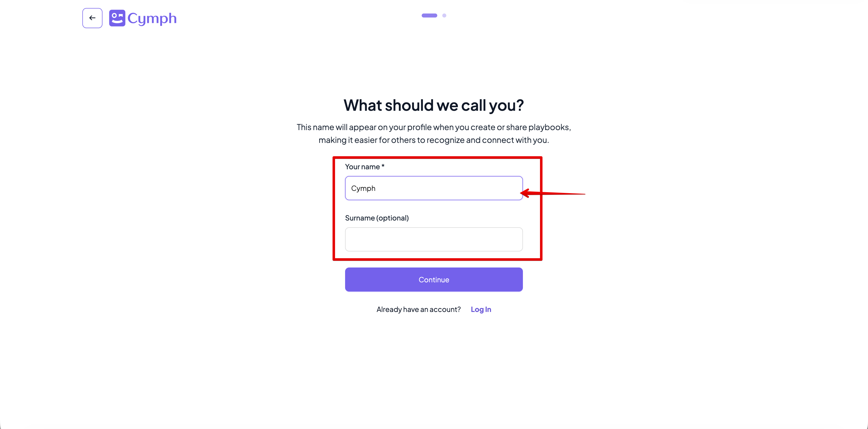Click the second step progress dot

point(444,16)
